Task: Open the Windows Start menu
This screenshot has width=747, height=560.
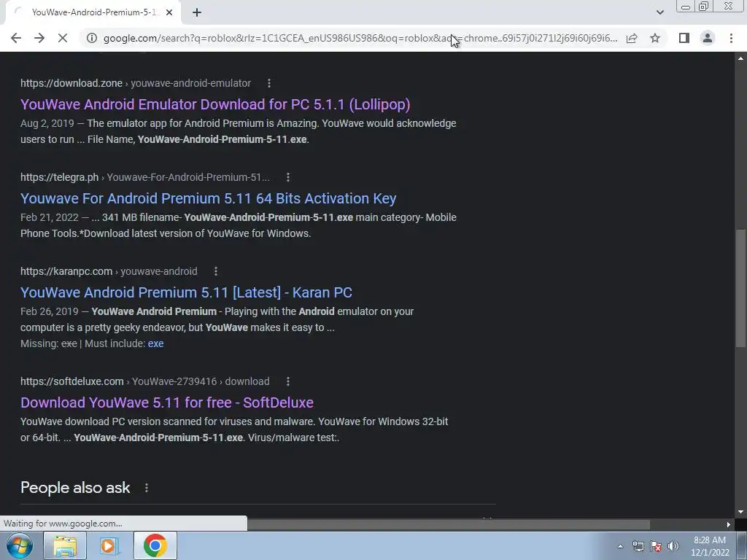Action: [x=20, y=545]
